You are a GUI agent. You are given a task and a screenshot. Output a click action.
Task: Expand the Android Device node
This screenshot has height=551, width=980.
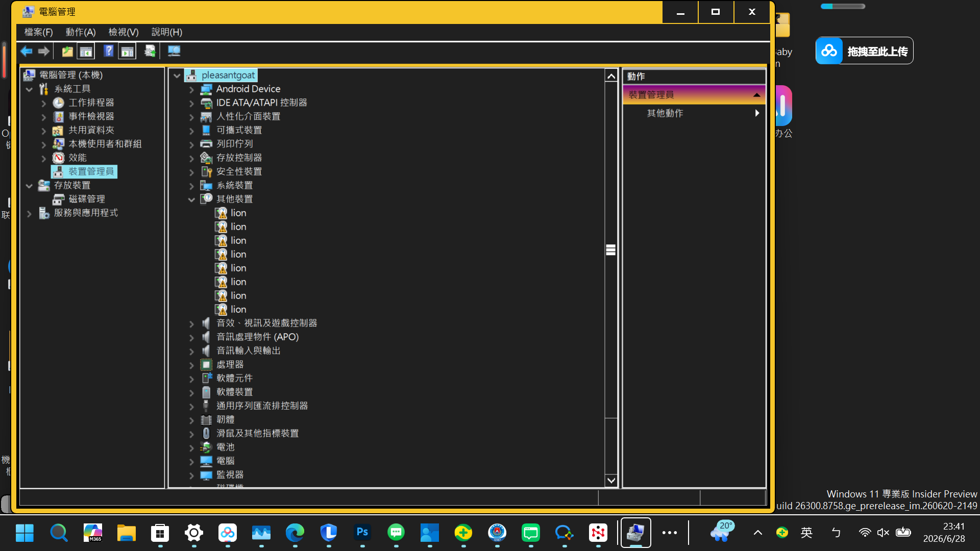pyautogui.click(x=191, y=89)
